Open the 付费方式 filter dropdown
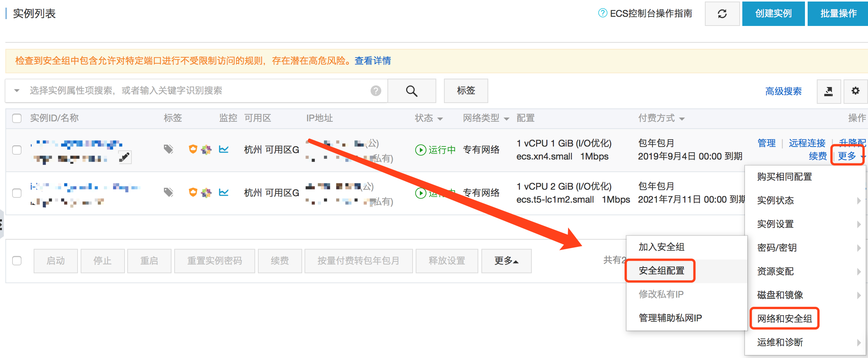 (x=683, y=118)
